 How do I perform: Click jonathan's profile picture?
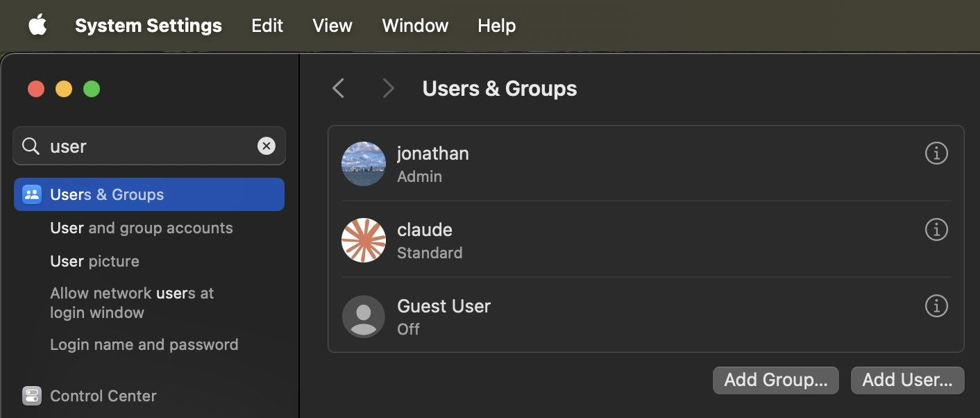pos(364,164)
